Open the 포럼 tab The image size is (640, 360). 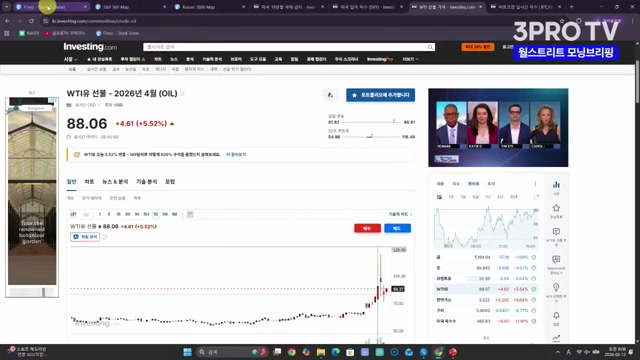(x=170, y=182)
